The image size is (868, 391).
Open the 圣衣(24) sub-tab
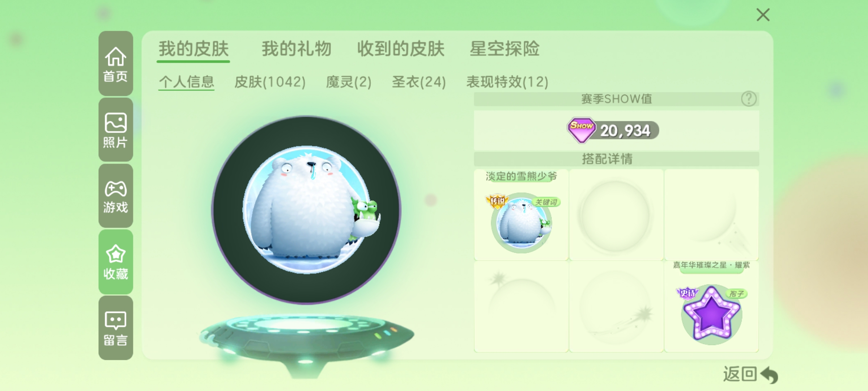(419, 82)
